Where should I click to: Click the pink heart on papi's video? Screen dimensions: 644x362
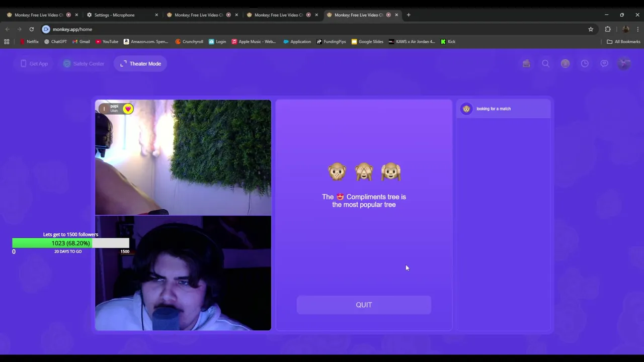(128, 109)
